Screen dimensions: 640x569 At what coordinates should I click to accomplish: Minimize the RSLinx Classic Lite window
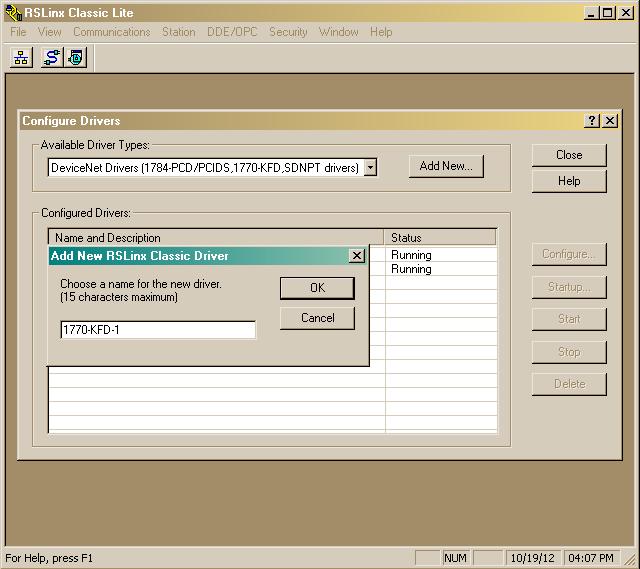(591, 13)
